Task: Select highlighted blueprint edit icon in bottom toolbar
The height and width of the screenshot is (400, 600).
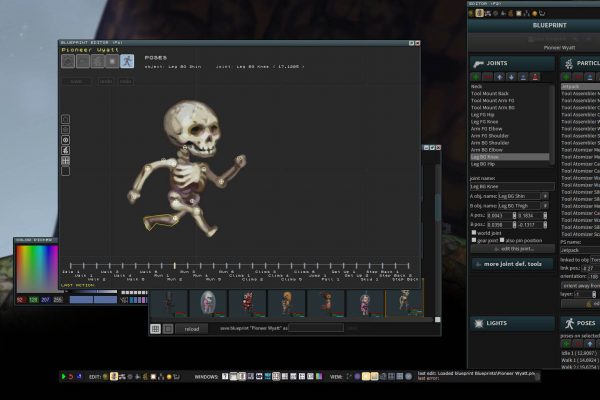Action: pos(114,377)
